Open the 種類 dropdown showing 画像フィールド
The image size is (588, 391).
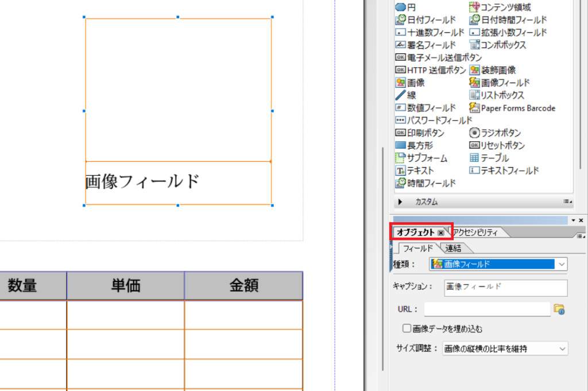[497, 264]
